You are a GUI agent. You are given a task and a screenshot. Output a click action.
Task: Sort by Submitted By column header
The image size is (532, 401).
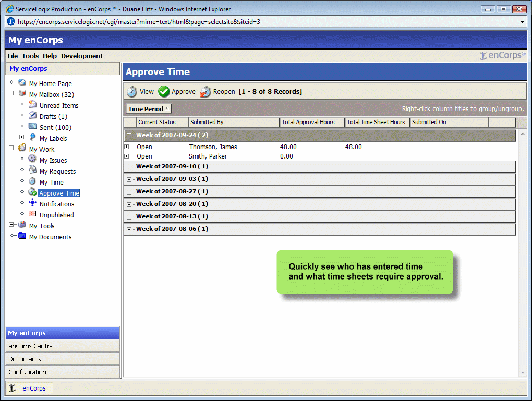pos(234,122)
